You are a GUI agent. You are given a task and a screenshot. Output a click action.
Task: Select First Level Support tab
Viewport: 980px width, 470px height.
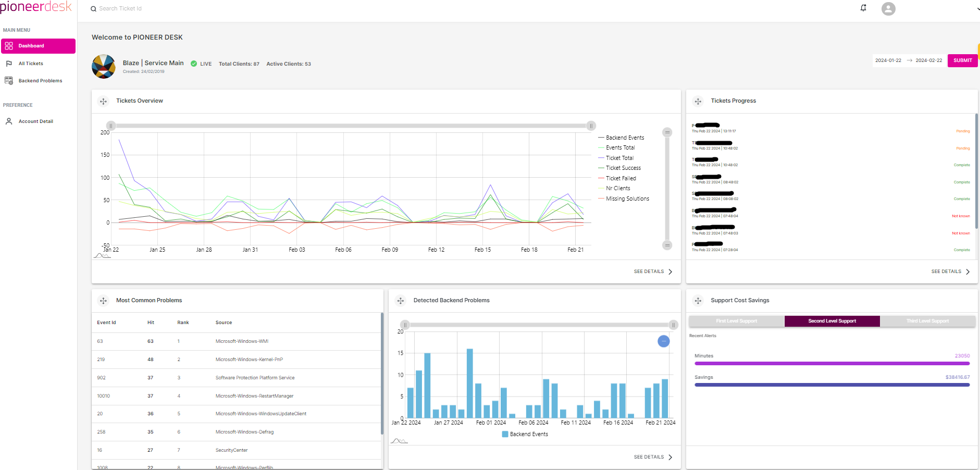pyautogui.click(x=736, y=321)
